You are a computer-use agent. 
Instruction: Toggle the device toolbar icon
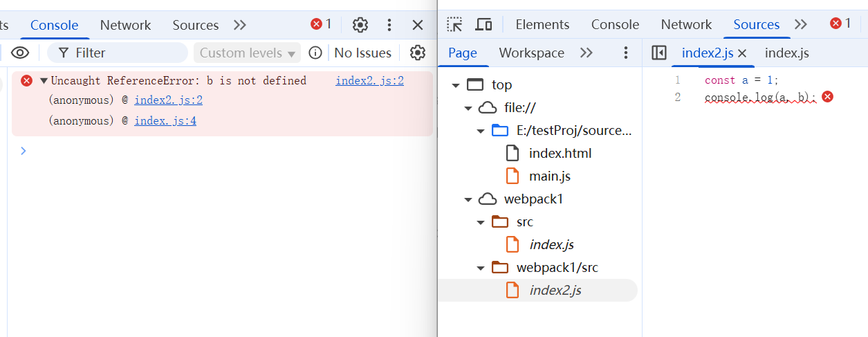tap(483, 24)
